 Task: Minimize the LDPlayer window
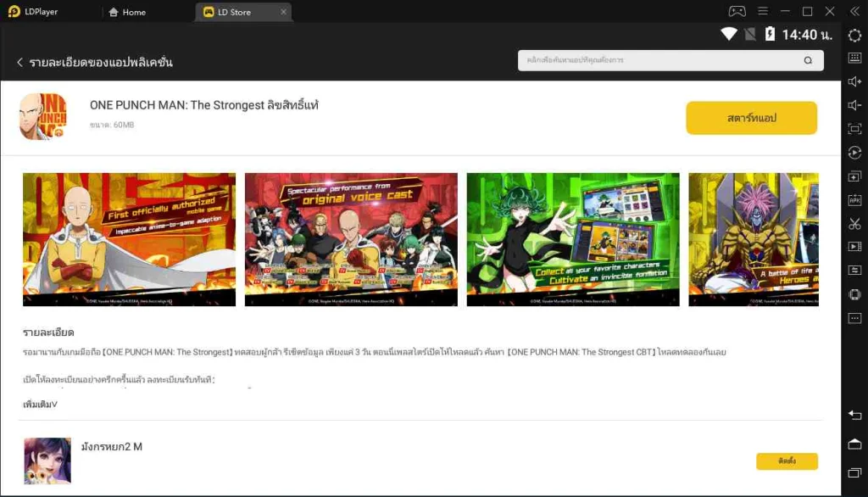[785, 11]
